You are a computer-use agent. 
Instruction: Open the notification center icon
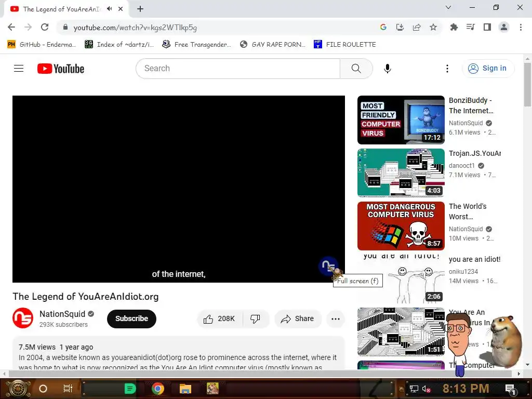point(510,389)
